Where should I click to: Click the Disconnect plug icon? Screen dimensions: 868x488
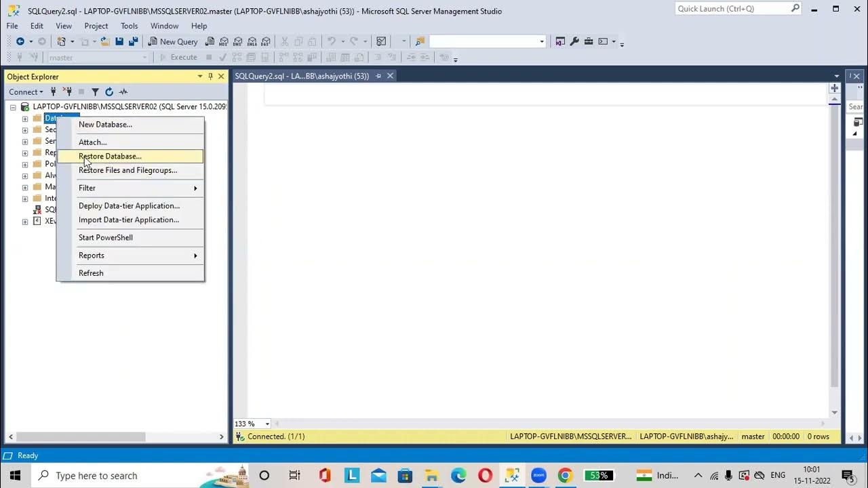67,91
